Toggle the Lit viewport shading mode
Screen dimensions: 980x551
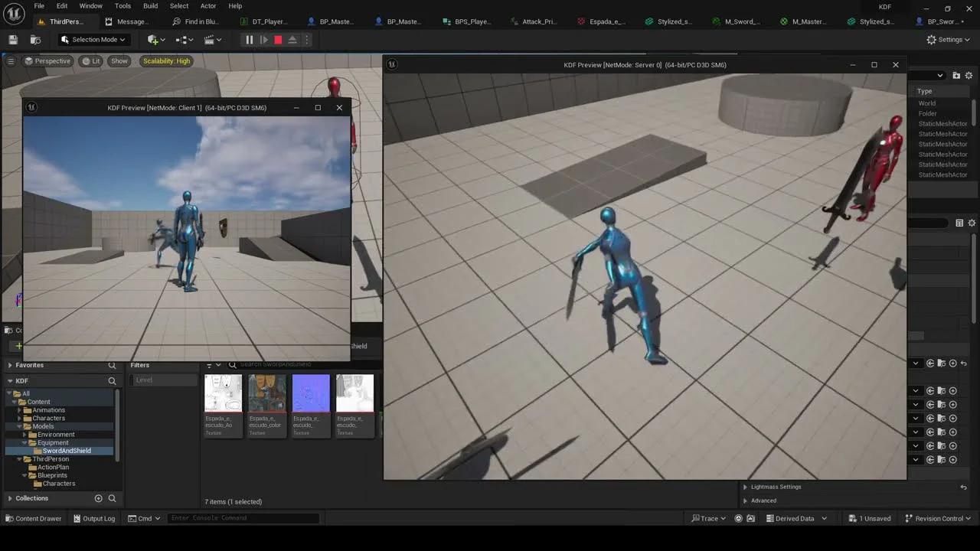coord(94,60)
